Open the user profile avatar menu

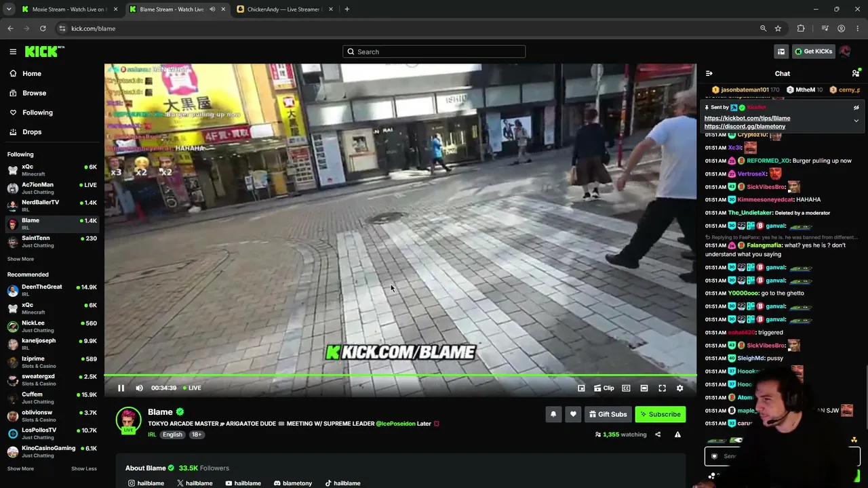(x=845, y=52)
